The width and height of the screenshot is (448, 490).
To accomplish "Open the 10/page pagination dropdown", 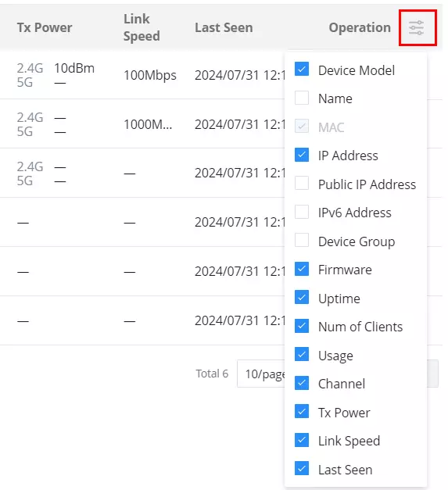I will (x=261, y=374).
